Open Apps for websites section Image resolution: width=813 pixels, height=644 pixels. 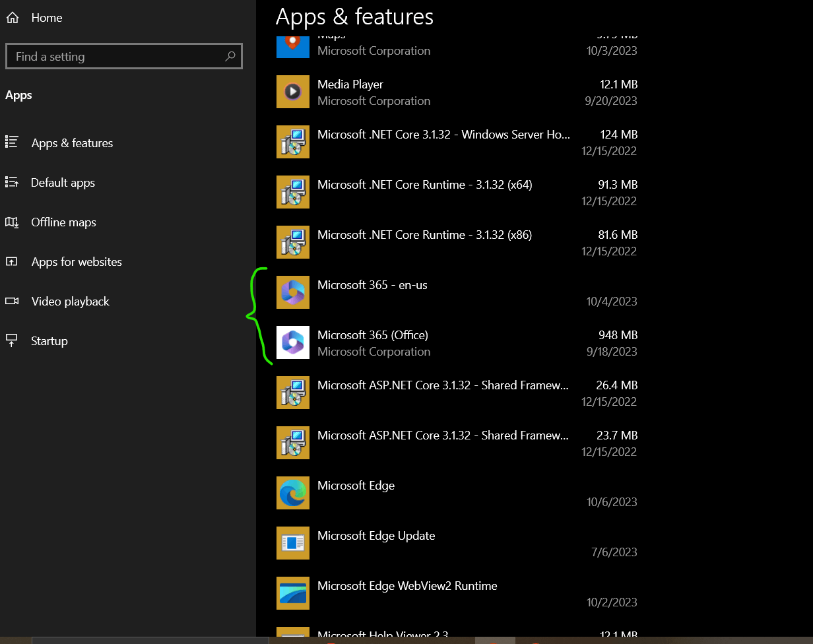[x=77, y=262]
